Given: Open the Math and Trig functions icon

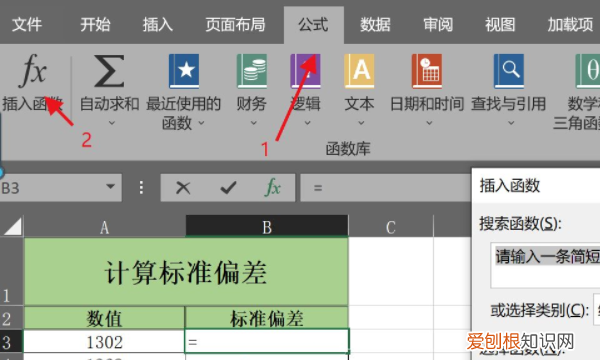Looking at the screenshot, I should click(x=588, y=71).
